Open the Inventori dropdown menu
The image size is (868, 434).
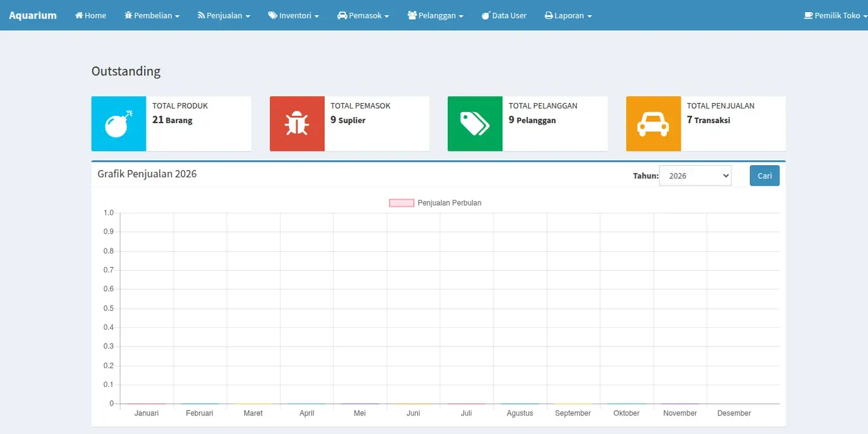point(294,16)
